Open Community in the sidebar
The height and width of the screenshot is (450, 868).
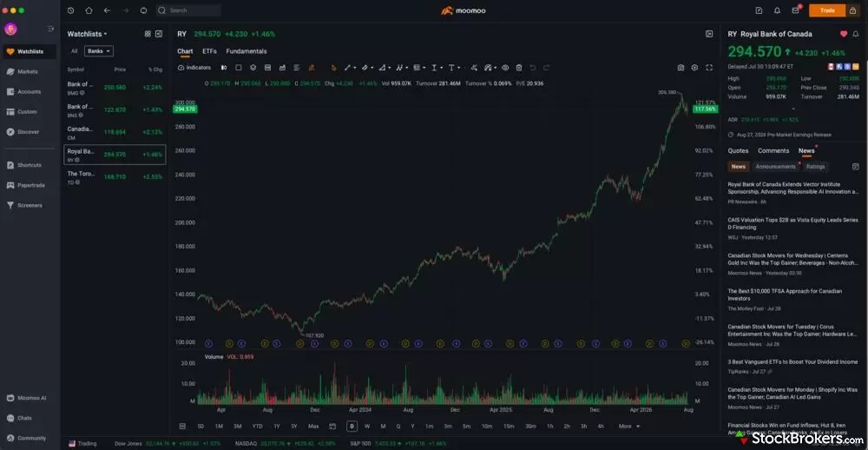coord(25,438)
